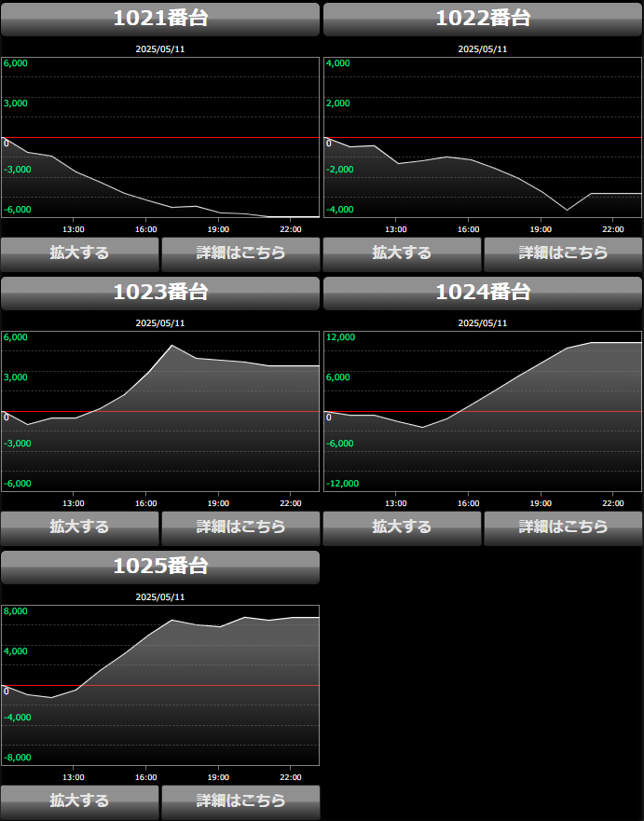644x821 pixels.
Task: Open the 1025番台 header button
Action: tap(160, 567)
